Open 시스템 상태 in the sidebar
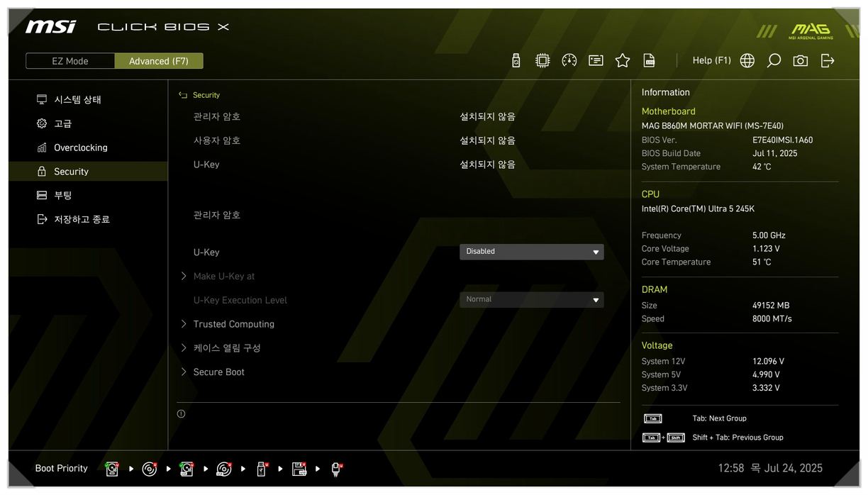 pos(77,100)
